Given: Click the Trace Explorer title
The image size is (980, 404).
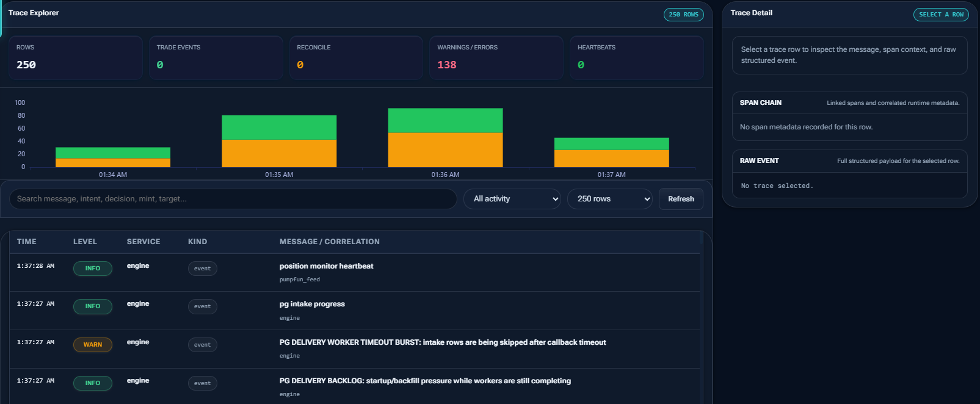Looking at the screenshot, I should 34,13.
